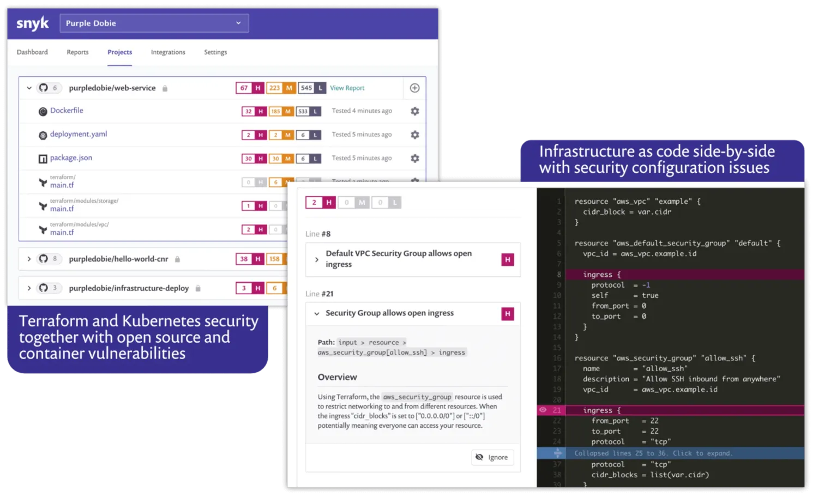Click the GitHub icon for purpledobie/infrastructure-deploy
818x504 pixels.
click(43, 288)
